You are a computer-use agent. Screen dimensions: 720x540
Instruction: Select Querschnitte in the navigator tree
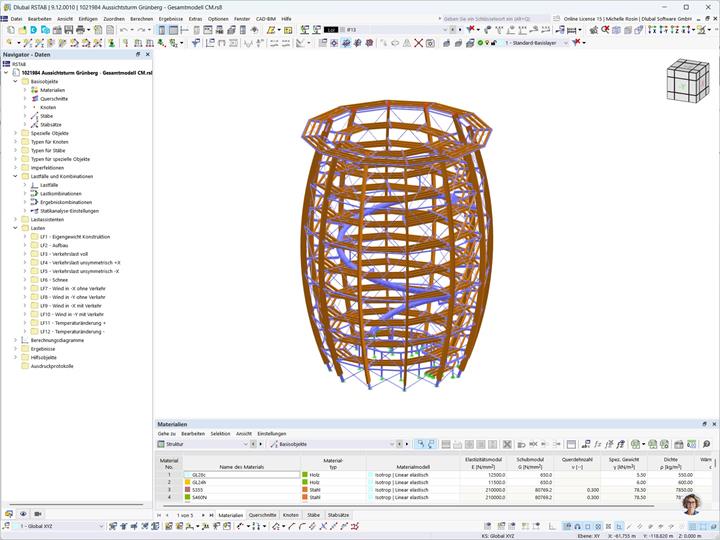(54, 99)
